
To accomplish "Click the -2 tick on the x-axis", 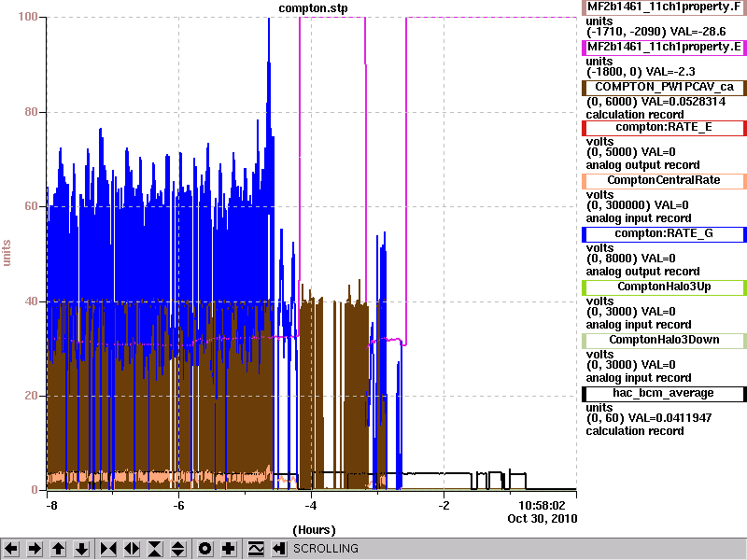I will click(444, 505).
